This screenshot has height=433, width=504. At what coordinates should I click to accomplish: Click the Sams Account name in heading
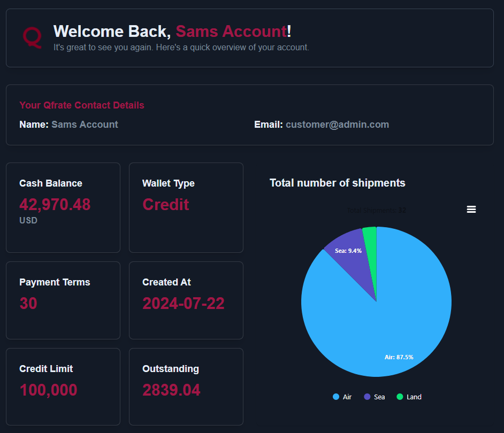(x=231, y=32)
